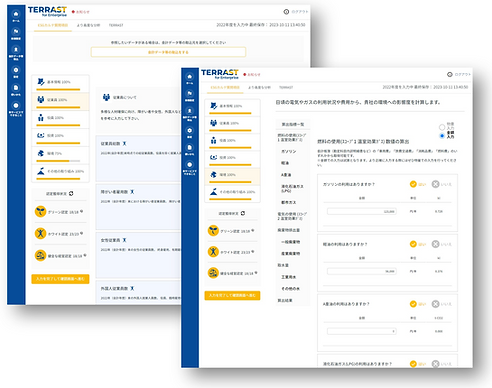Jump to 都市ガス in indicator list
Screen dimensions: 492x388
(289, 202)
